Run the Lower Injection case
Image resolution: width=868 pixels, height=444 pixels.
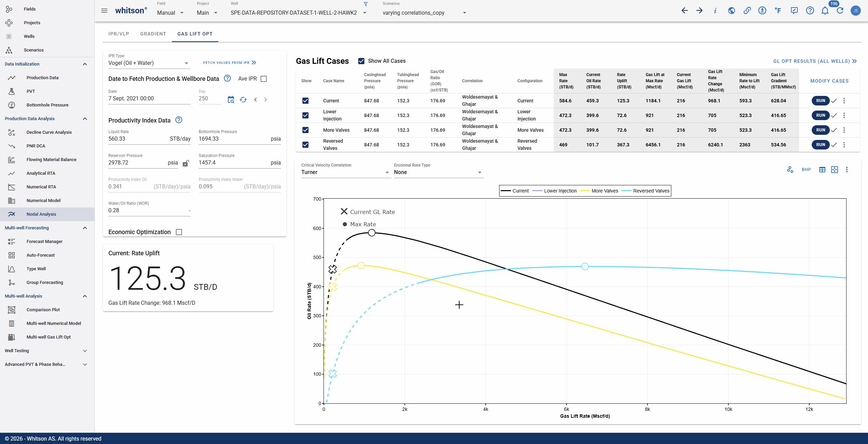821,115
